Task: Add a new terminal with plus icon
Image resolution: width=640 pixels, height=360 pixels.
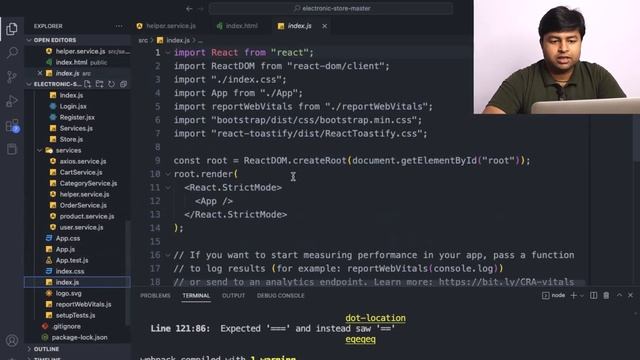Action: click(573, 295)
